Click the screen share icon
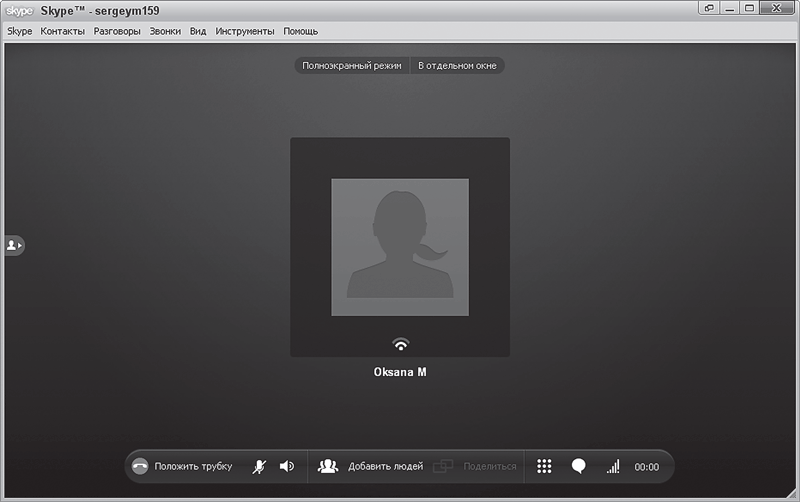The height and width of the screenshot is (502, 800). (x=443, y=466)
